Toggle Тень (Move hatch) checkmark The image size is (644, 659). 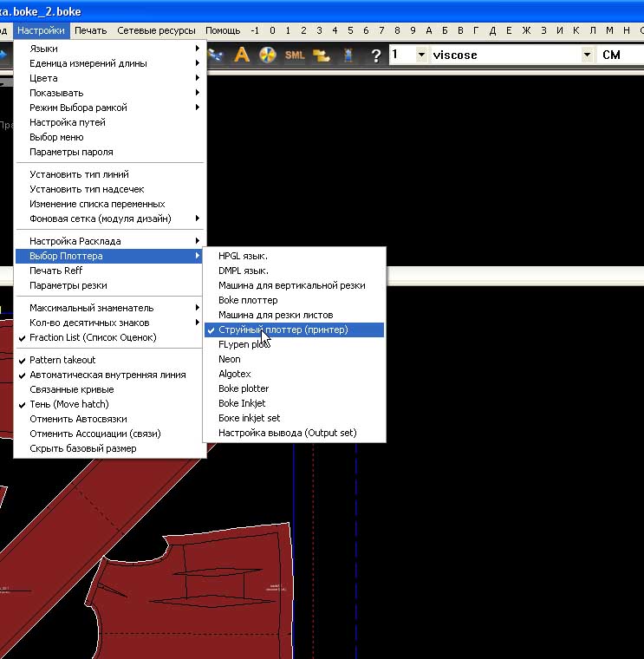pos(68,404)
